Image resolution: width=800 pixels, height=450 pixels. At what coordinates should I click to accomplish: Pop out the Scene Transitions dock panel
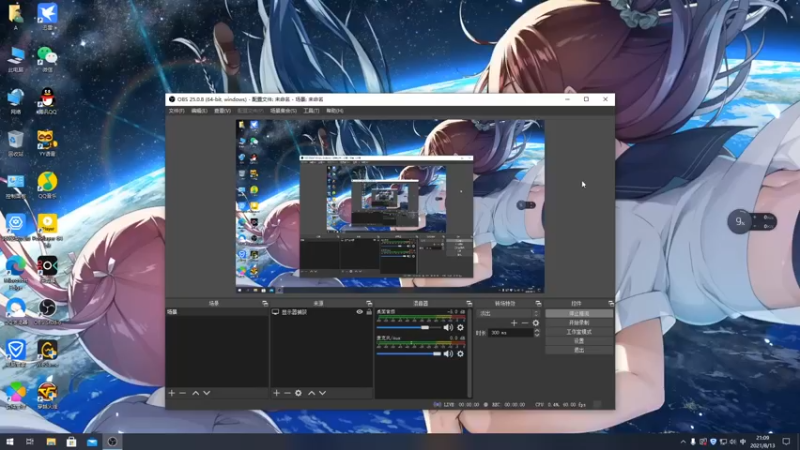click(x=538, y=304)
